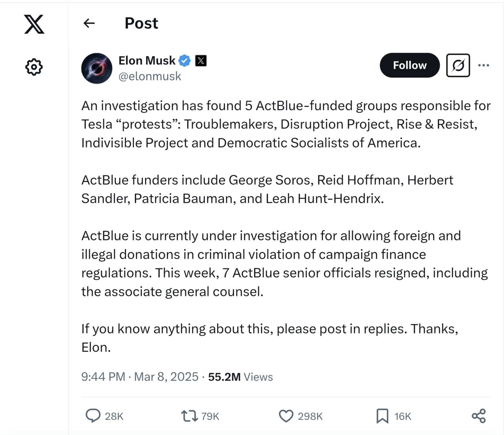This screenshot has height=435, width=504.
Task: Open the share post icon
Action: click(479, 416)
